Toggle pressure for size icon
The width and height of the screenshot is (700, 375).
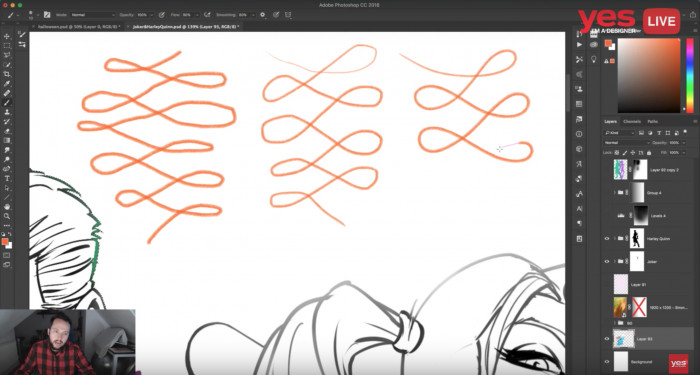[x=276, y=15]
